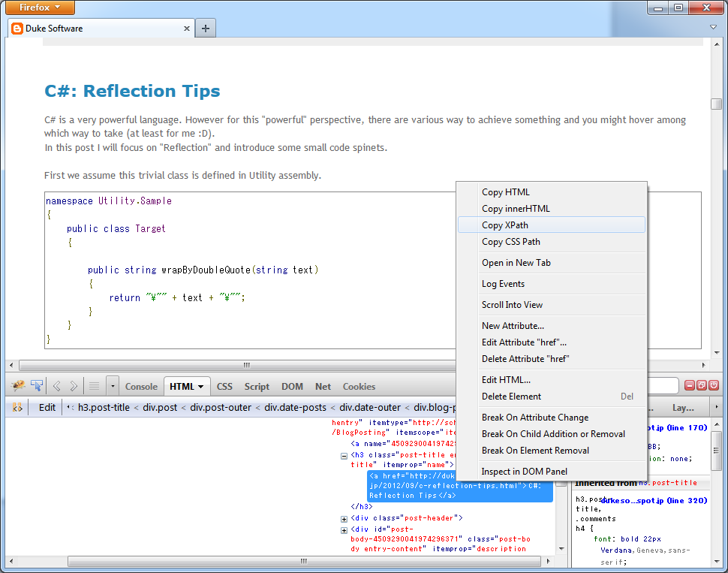Activate the element inspector tool
The image size is (728, 573).
(36, 385)
